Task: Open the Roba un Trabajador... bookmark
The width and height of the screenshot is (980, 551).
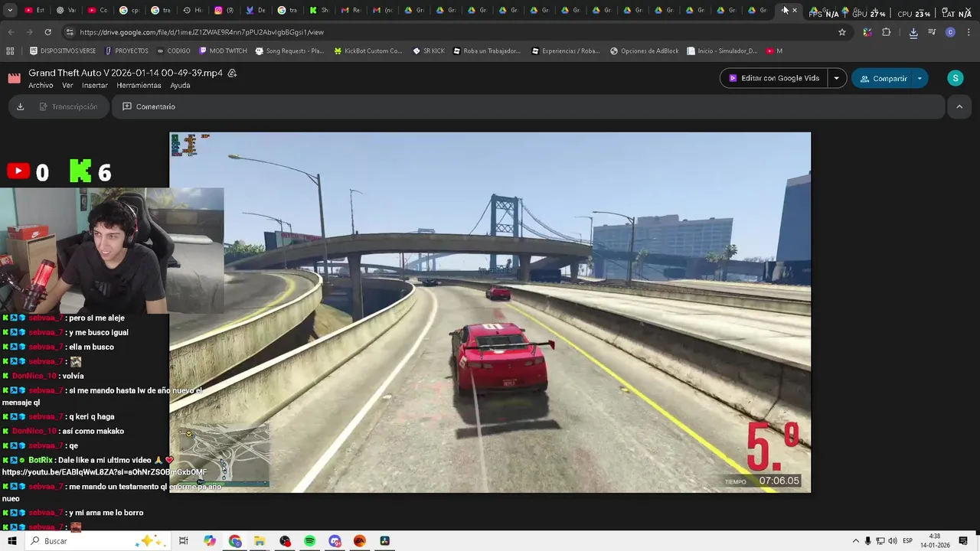Action: pyautogui.click(x=486, y=51)
